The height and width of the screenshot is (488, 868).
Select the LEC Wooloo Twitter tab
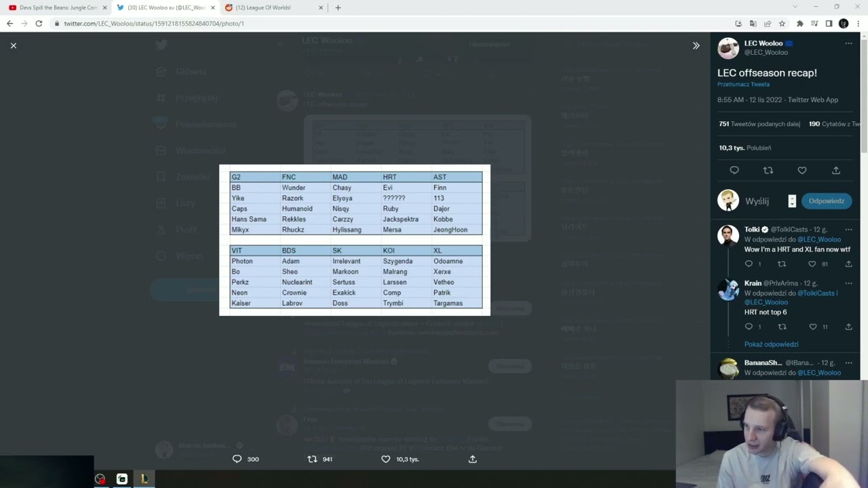tap(166, 7)
